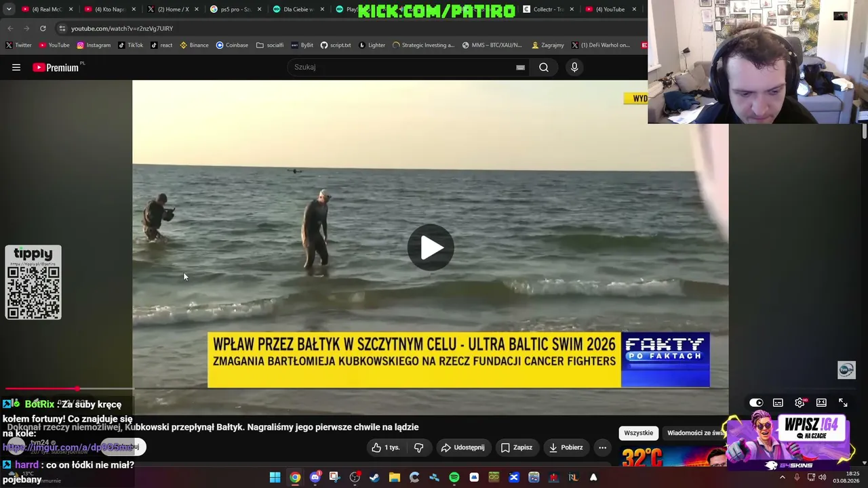Open Discord from the taskbar
The image size is (868, 488).
(315, 478)
